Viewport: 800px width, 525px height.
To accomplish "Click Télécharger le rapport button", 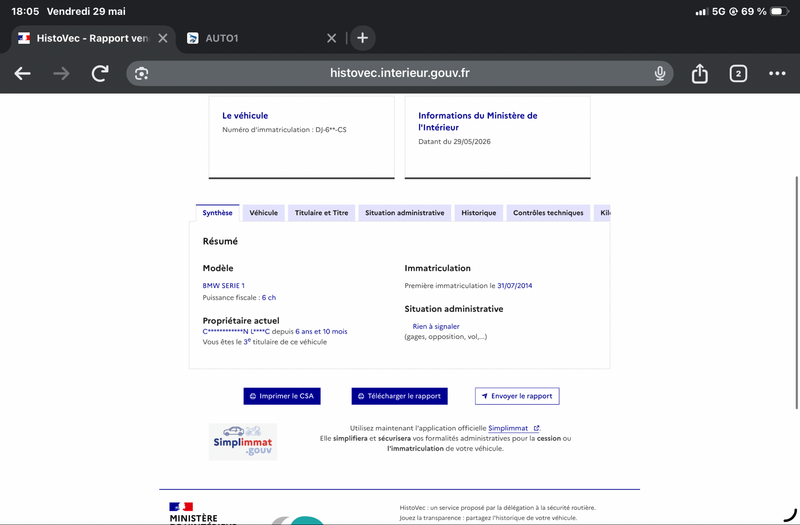I will tap(399, 396).
